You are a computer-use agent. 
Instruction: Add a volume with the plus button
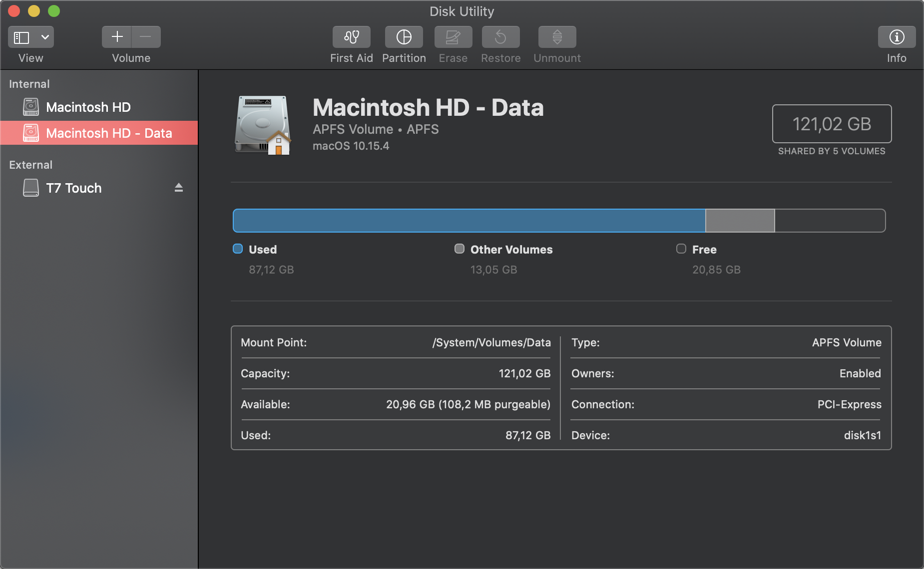coord(117,37)
